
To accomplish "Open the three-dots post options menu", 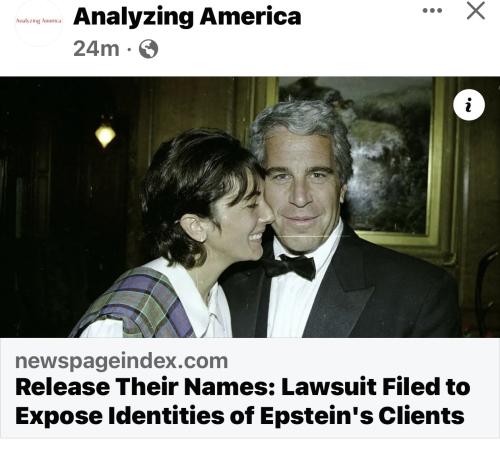I will click(x=432, y=11).
